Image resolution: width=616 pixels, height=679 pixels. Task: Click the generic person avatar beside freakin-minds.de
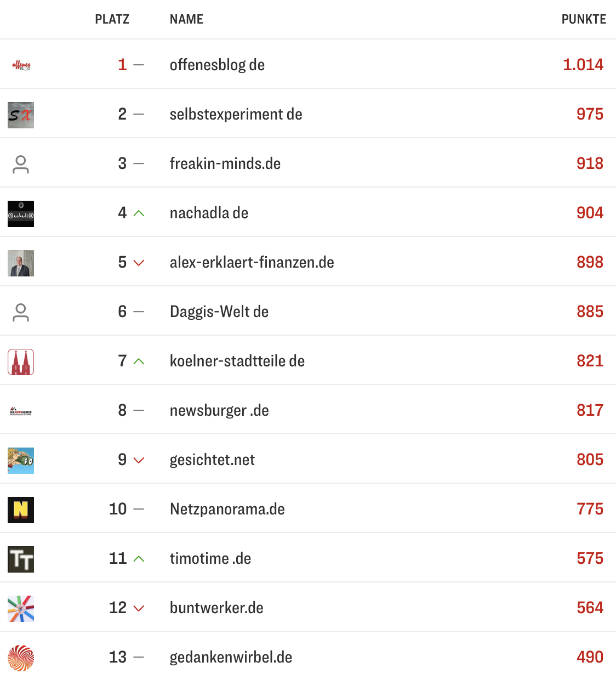click(21, 164)
